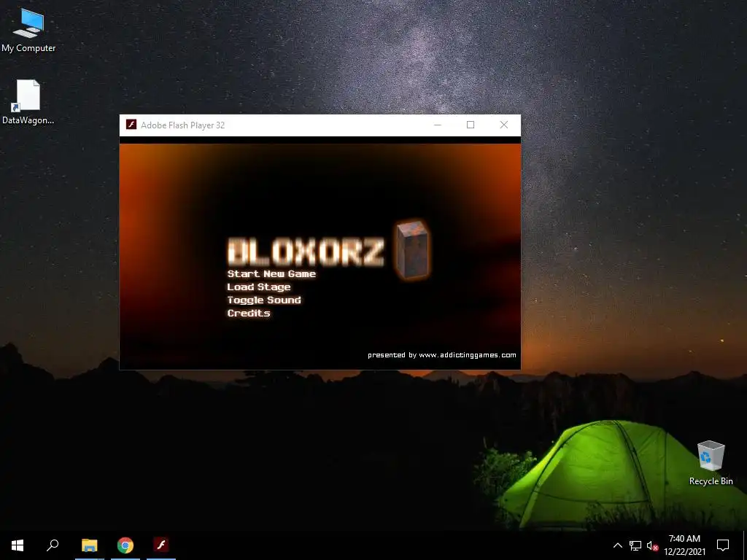Select the Recycle Bin icon

click(711, 463)
